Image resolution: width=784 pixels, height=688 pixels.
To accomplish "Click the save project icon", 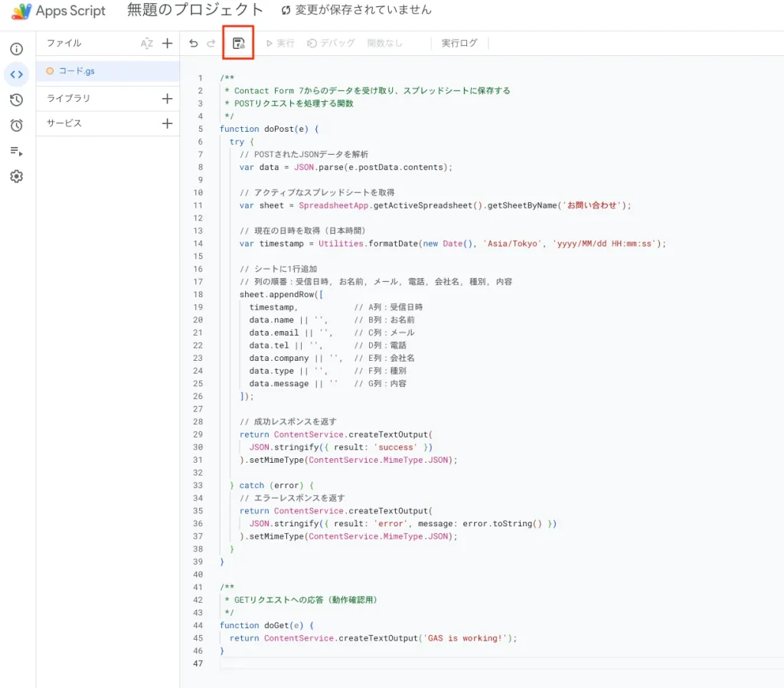I will pyautogui.click(x=238, y=44).
